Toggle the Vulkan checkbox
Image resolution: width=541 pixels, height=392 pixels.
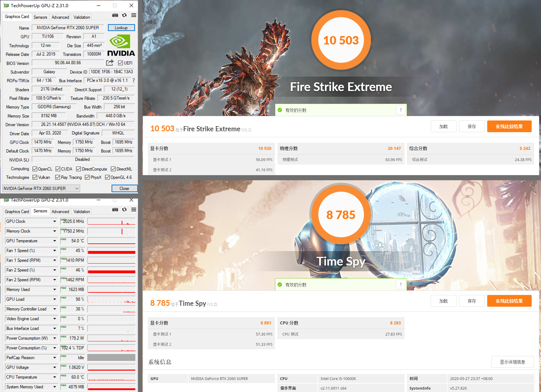(35, 177)
